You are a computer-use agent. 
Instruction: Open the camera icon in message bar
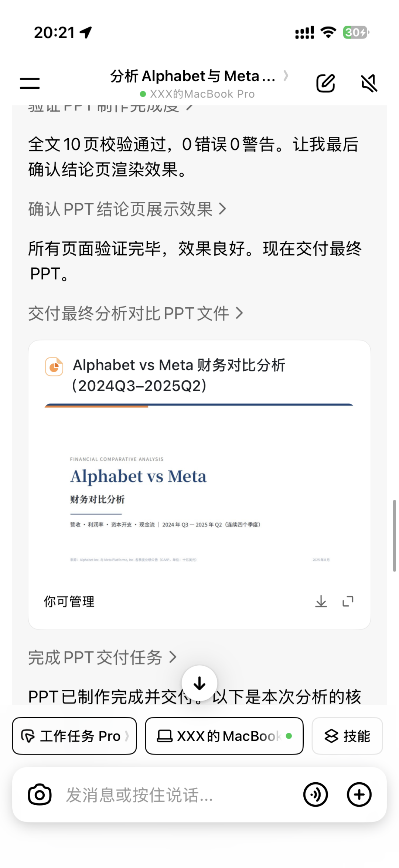pyautogui.click(x=40, y=794)
